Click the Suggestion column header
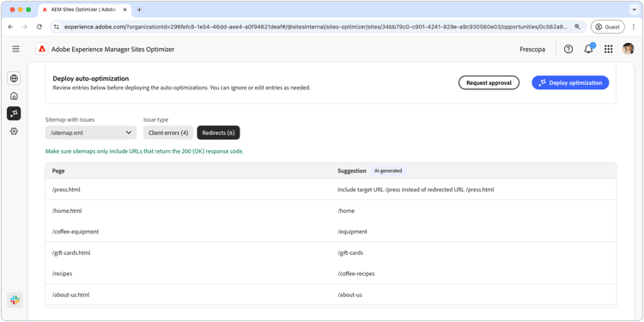 pyautogui.click(x=351, y=171)
